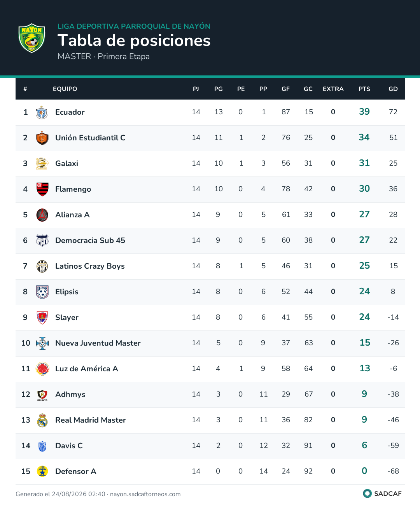420x514 pixels.
Task: Click the Latinos Crazy Boys team name
Action: pyautogui.click(x=90, y=266)
